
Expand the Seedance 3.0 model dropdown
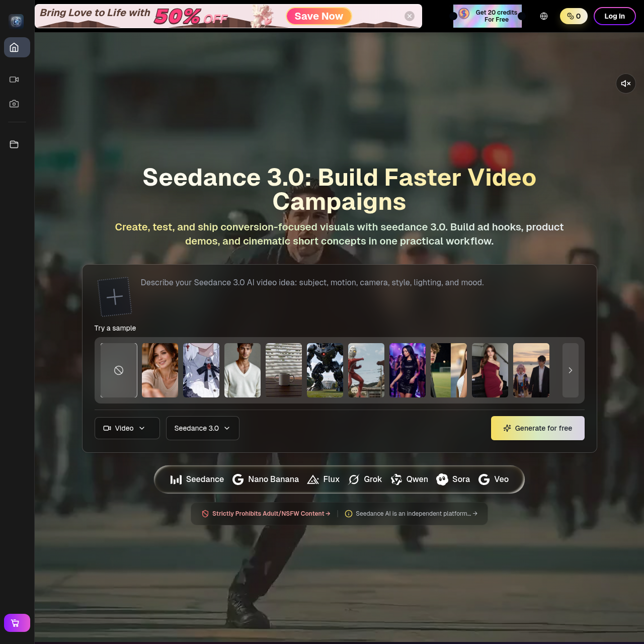[202, 428]
